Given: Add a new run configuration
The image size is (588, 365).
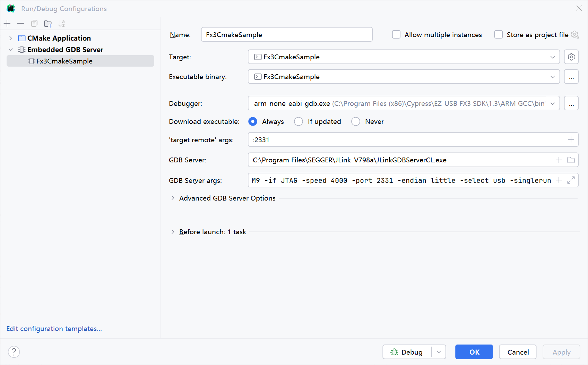Looking at the screenshot, I should coord(7,23).
